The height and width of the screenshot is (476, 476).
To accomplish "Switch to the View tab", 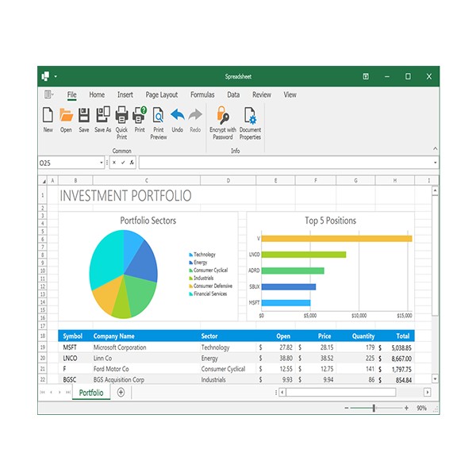I will pos(290,94).
